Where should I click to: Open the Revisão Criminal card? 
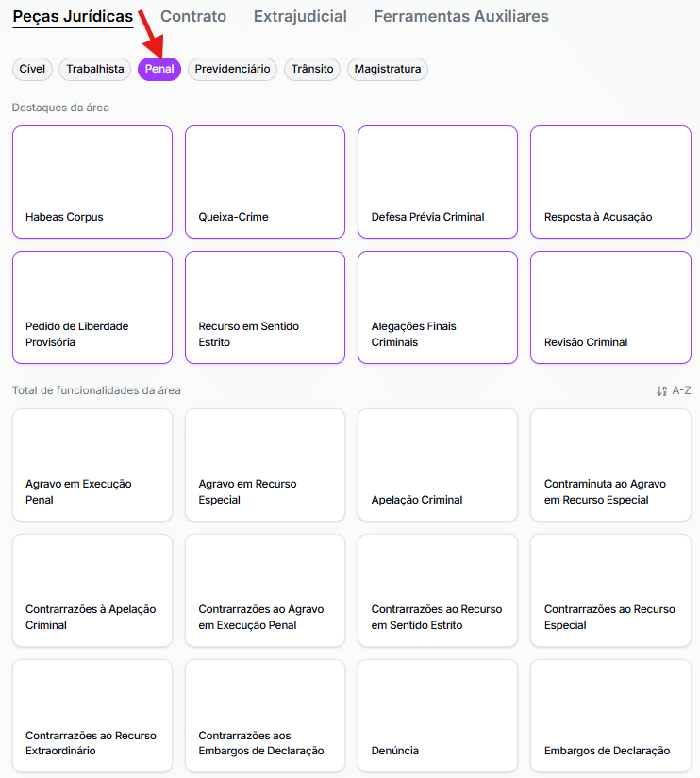coord(610,307)
